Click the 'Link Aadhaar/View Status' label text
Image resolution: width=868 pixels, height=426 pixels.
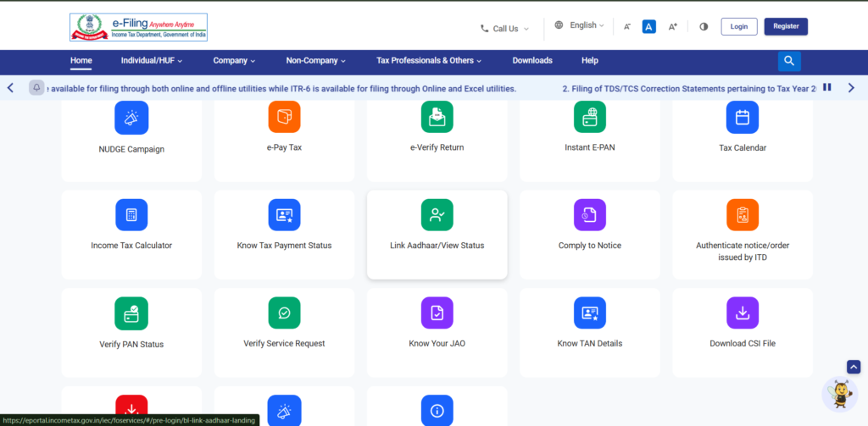coord(437,246)
